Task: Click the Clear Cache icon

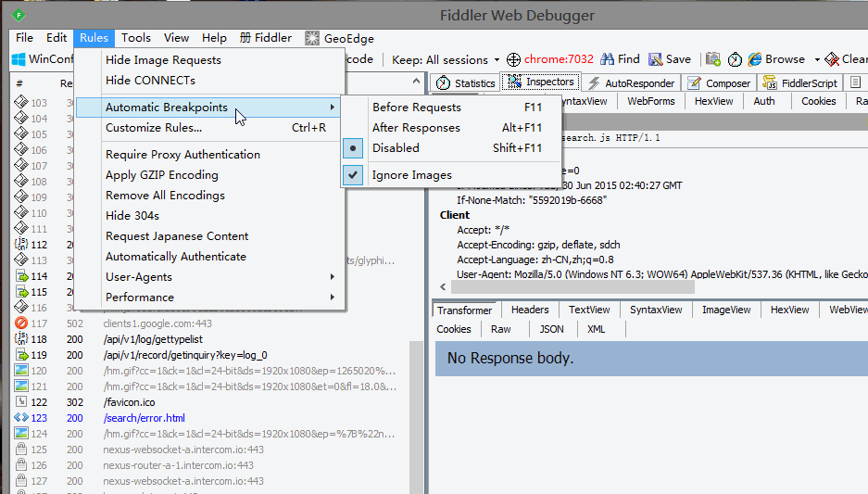Action: [x=832, y=59]
